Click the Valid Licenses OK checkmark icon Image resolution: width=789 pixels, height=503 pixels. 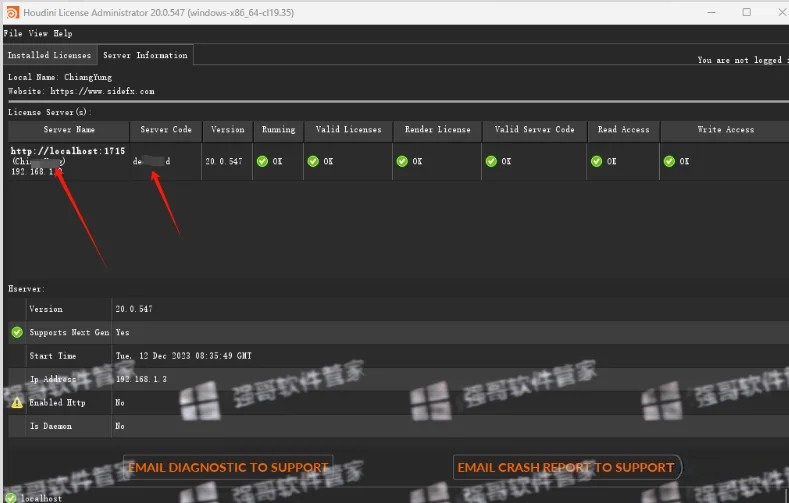[x=313, y=161]
